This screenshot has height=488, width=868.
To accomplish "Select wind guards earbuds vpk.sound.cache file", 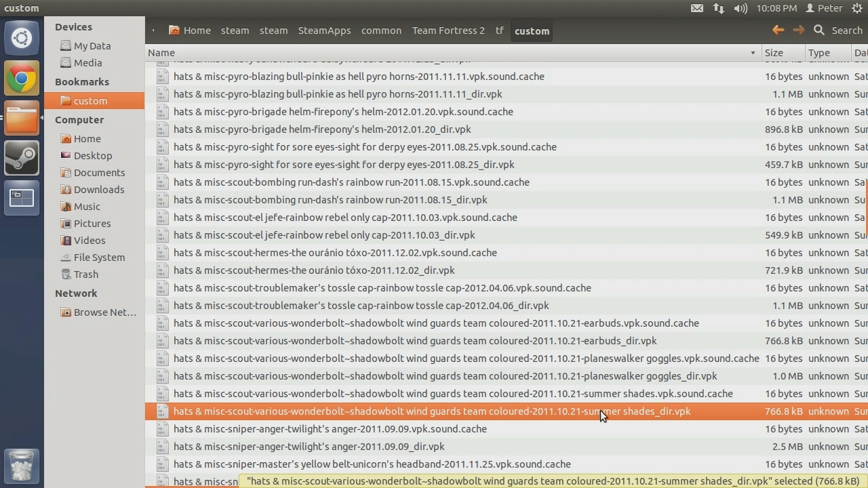I will 436,323.
